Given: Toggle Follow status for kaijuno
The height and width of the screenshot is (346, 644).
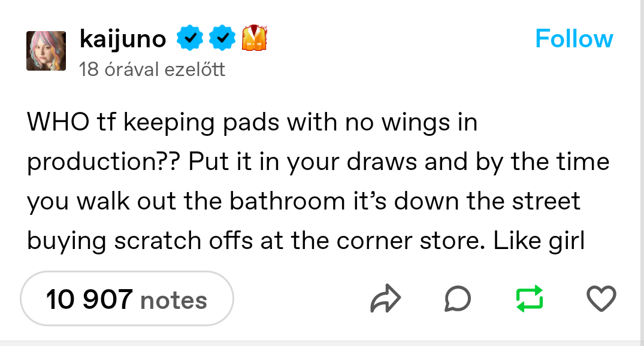Looking at the screenshot, I should [x=574, y=38].
